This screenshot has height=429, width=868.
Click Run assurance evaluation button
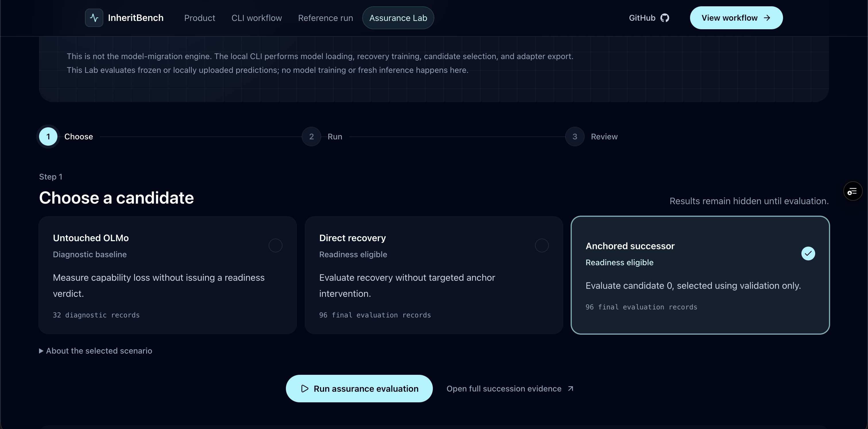[359, 389]
